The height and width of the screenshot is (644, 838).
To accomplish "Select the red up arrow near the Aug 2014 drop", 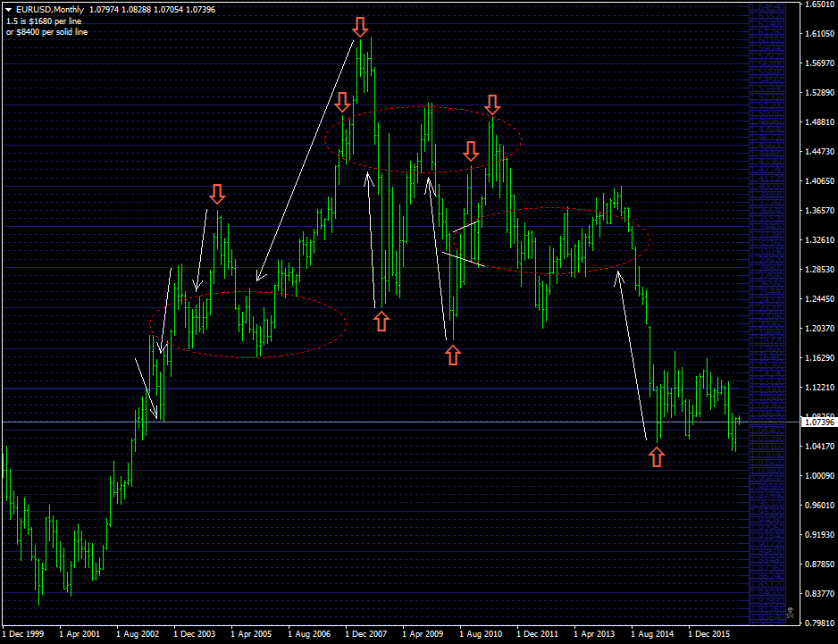I will pos(657,456).
